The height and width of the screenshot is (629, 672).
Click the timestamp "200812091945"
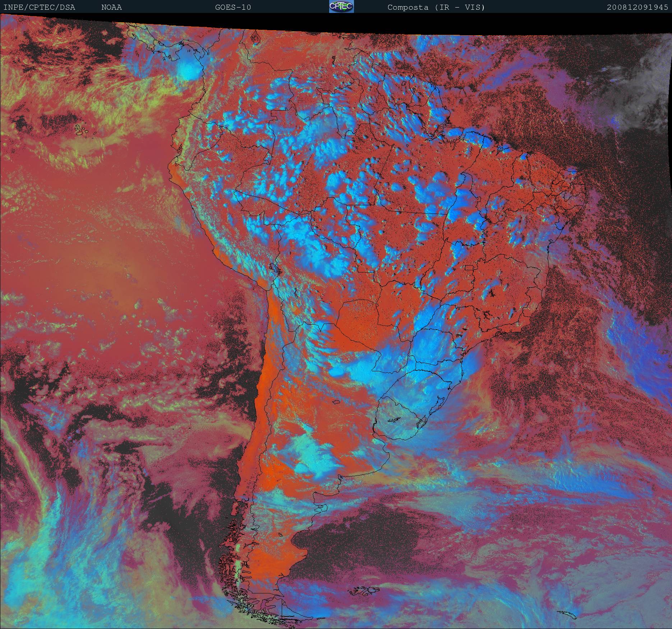pos(638,7)
